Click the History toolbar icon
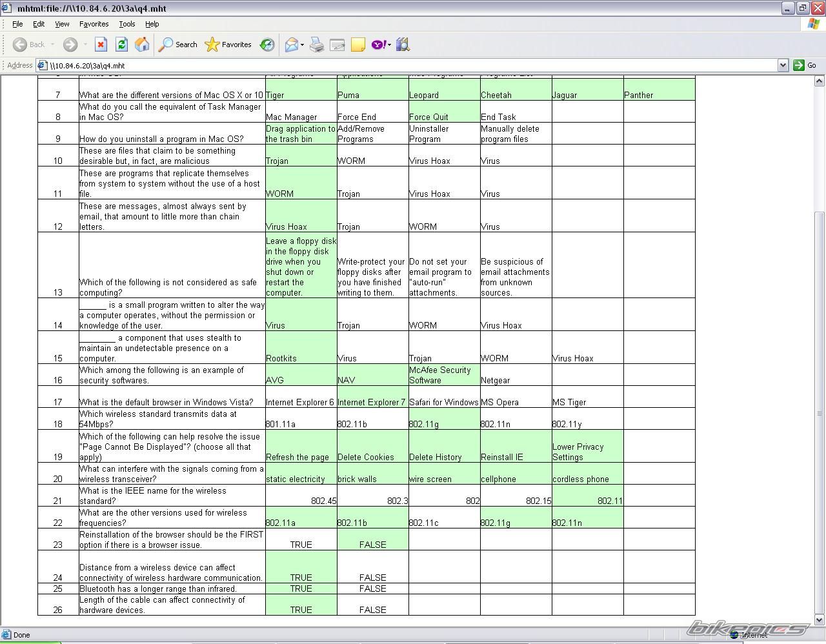 tap(267, 45)
